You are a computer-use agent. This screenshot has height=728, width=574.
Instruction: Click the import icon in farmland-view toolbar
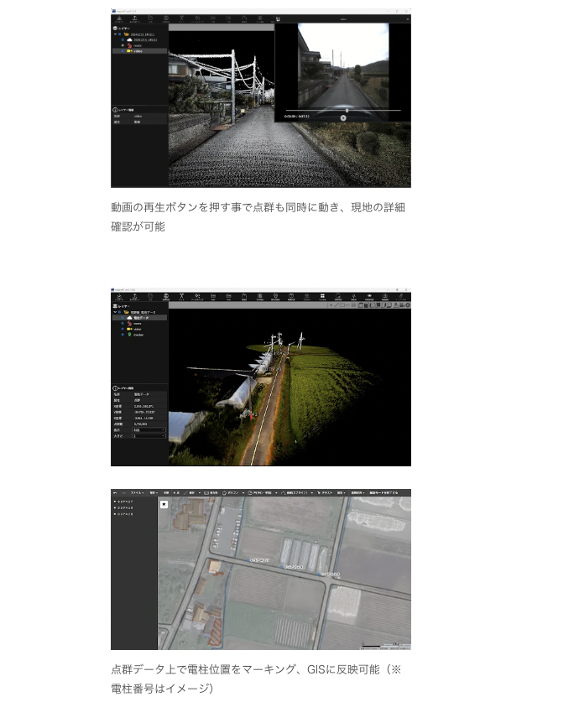(119, 297)
